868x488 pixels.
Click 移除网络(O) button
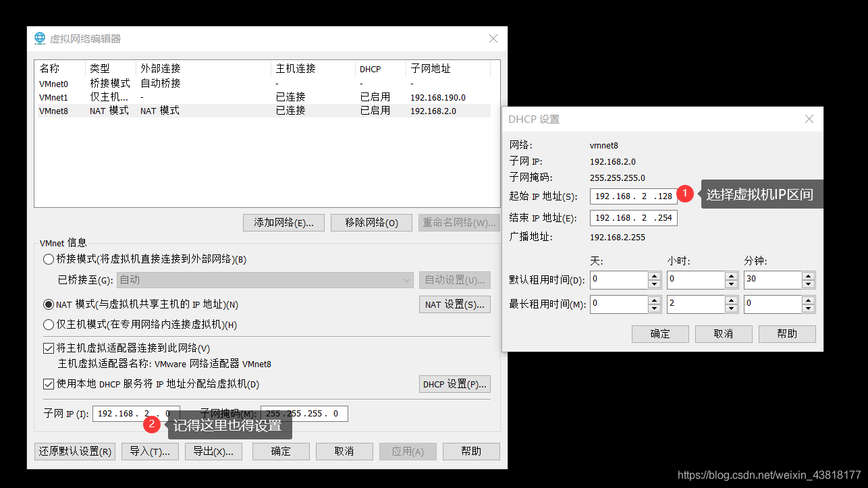click(x=371, y=223)
